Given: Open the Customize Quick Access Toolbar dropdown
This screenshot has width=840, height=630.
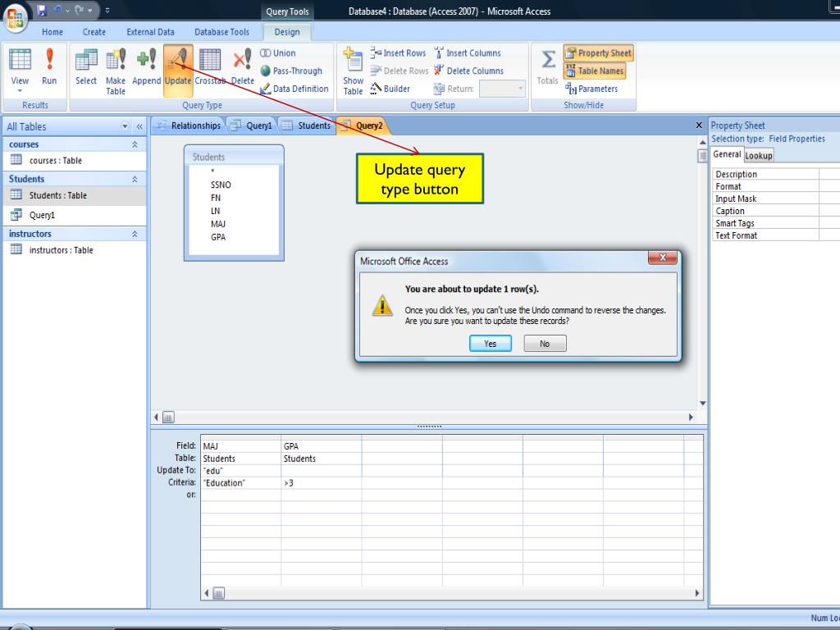Looking at the screenshot, I should [x=107, y=10].
